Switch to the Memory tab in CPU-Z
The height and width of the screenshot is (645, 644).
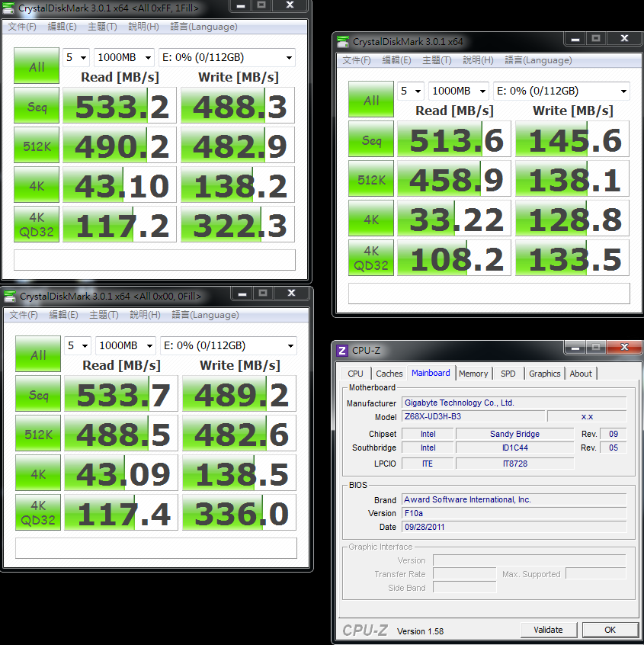click(x=473, y=374)
